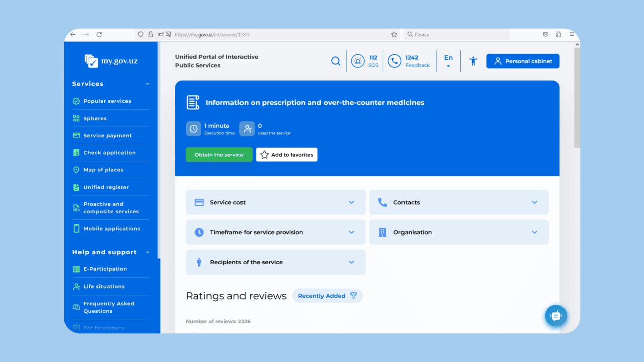Go to Check application in sidebar
Image resolution: width=644 pixels, height=362 pixels.
click(109, 153)
